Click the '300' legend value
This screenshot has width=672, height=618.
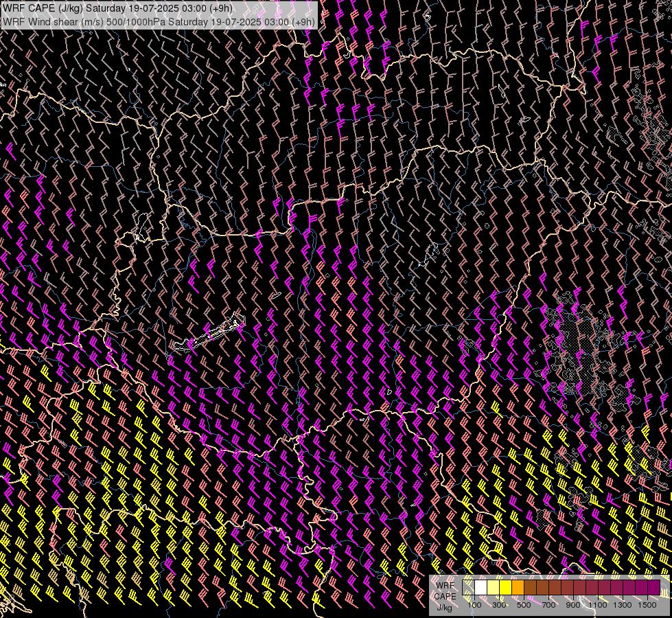[499, 605]
